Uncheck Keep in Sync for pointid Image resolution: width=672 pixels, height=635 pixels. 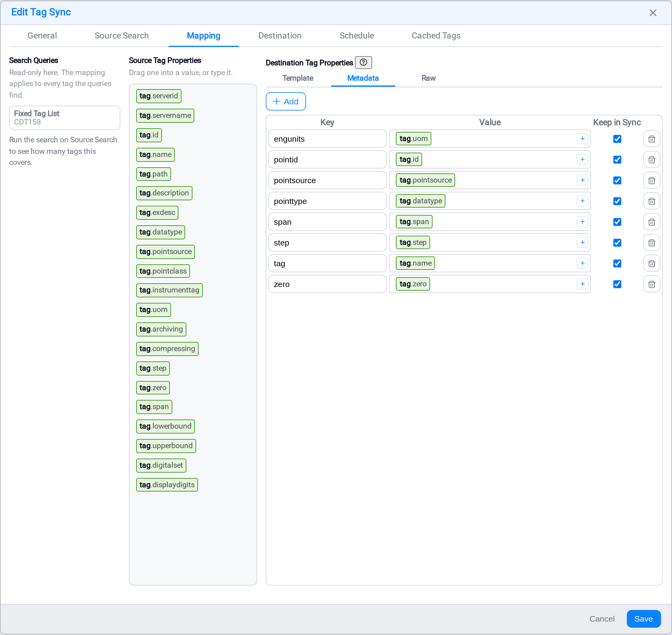[x=617, y=159]
